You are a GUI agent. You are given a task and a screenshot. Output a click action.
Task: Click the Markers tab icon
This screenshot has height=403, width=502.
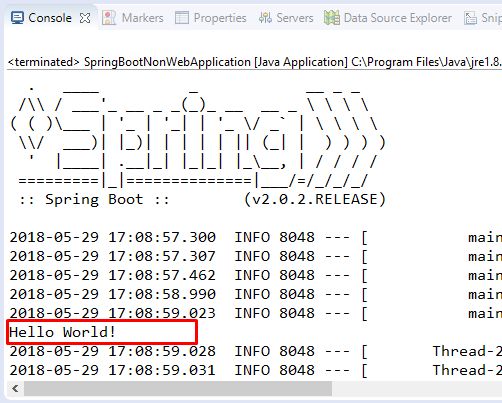click(109, 18)
